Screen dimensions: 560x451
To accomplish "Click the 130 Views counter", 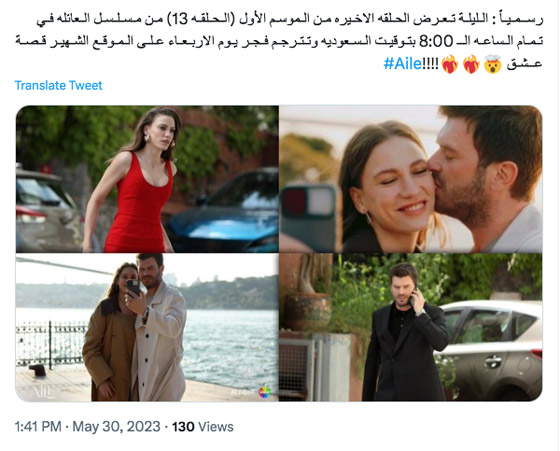I will click(x=203, y=427).
